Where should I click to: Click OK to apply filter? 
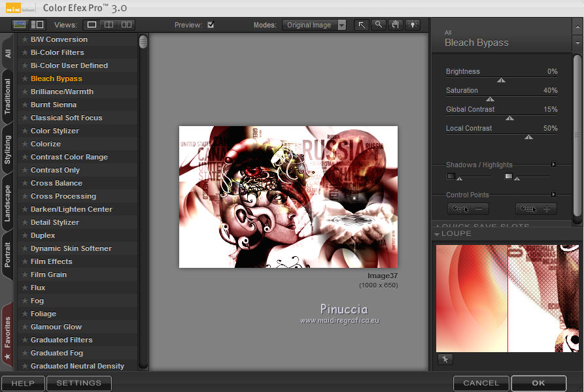[x=539, y=383]
